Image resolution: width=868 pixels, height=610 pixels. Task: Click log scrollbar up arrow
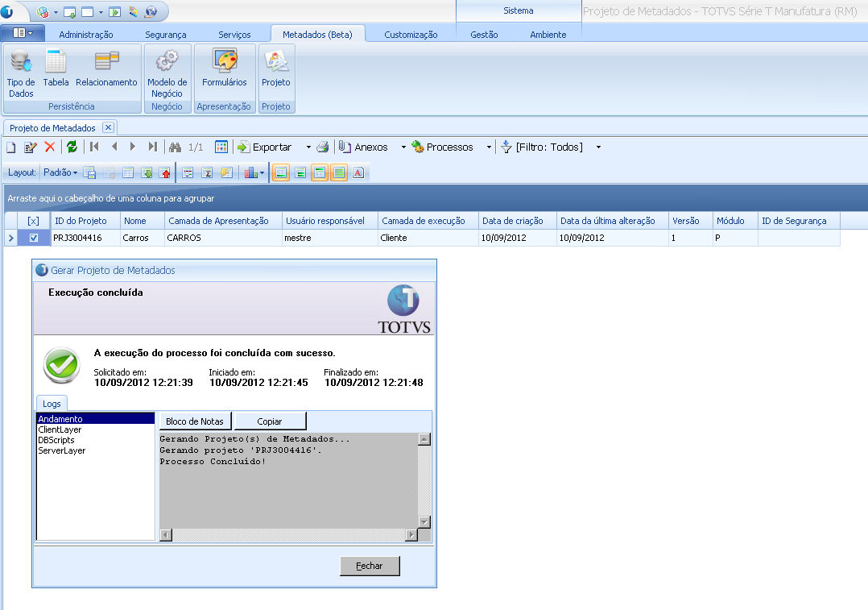(x=424, y=439)
